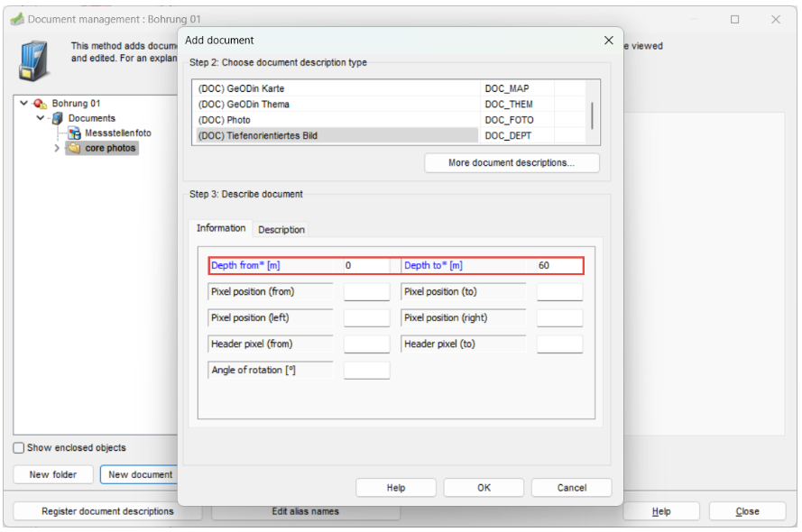Enable Show enclosed objects checkbox

coord(19,448)
